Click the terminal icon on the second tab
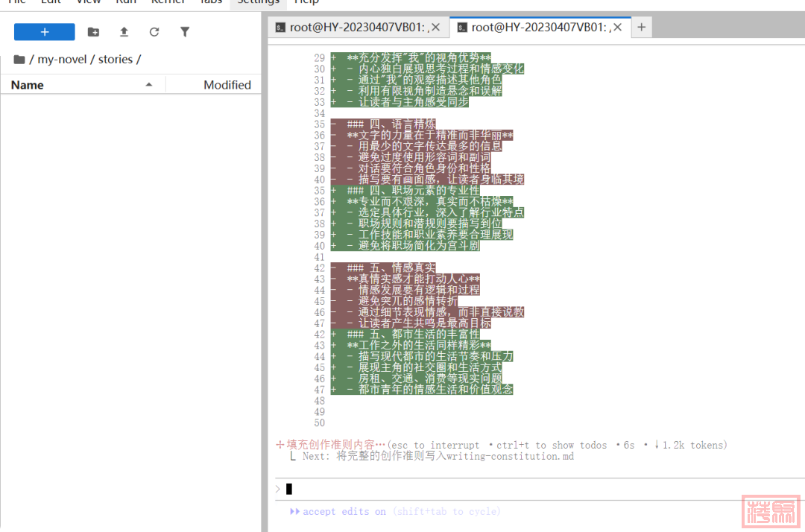The height and width of the screenshot is (532, 805). click(462, 28)
